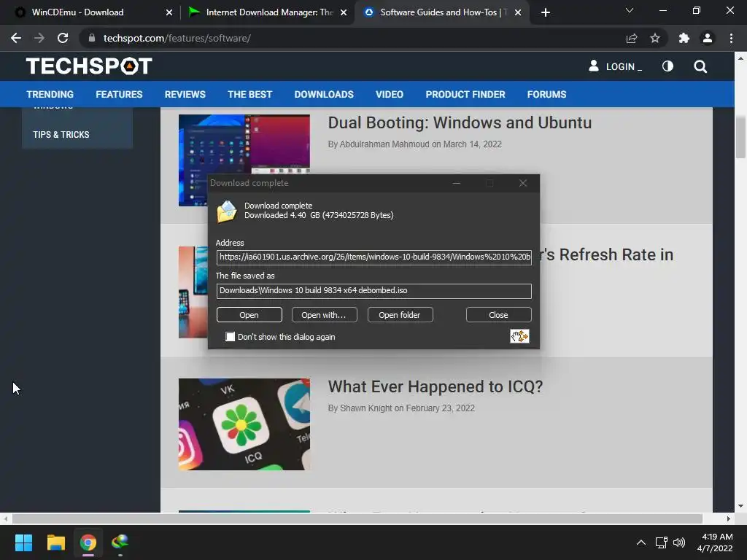Click the Chrome taskbar icon
This screenshot has height=560, width=747.
click(x=88, y=542)
